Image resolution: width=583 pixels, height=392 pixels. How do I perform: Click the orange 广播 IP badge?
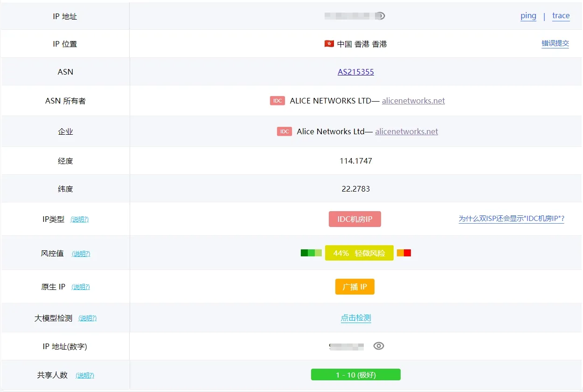(354, 287)
